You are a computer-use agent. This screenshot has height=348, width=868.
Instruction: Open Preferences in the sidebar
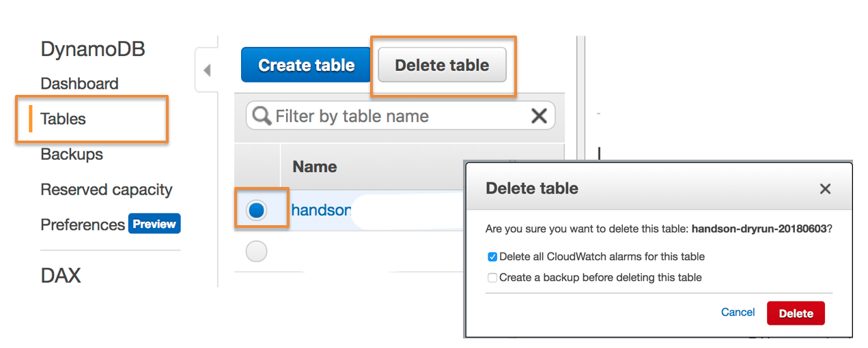[83, 224]
